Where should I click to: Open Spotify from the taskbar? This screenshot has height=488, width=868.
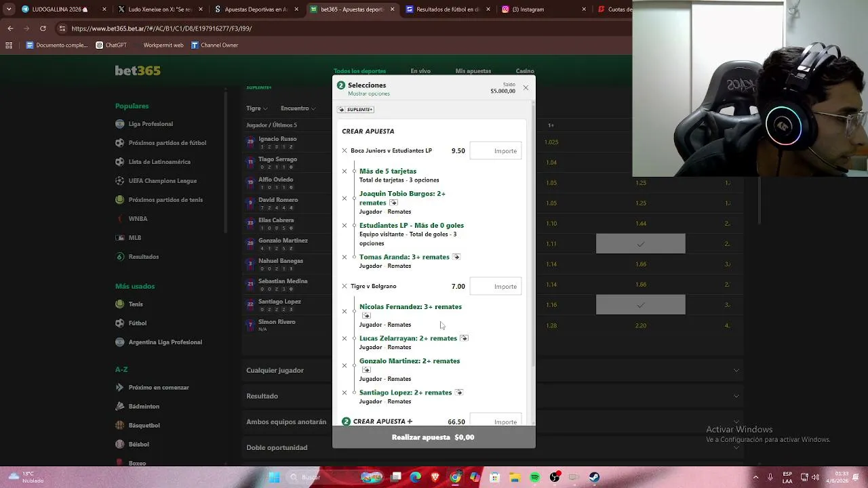click(535, 477)
